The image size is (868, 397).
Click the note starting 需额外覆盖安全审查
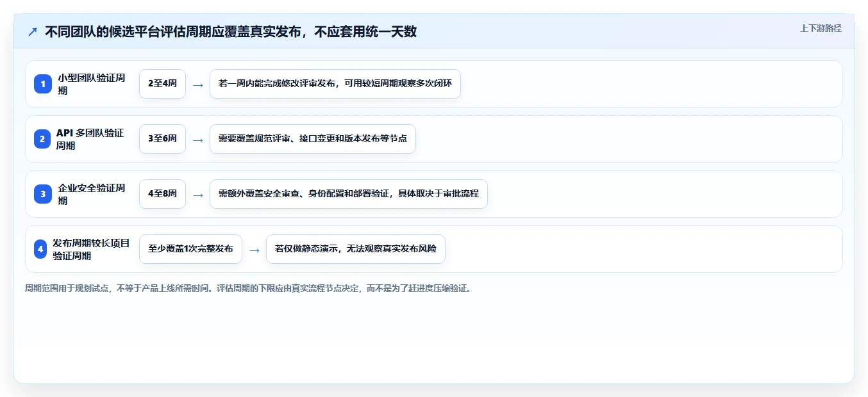pyautogui.click(x=349, y=194)
